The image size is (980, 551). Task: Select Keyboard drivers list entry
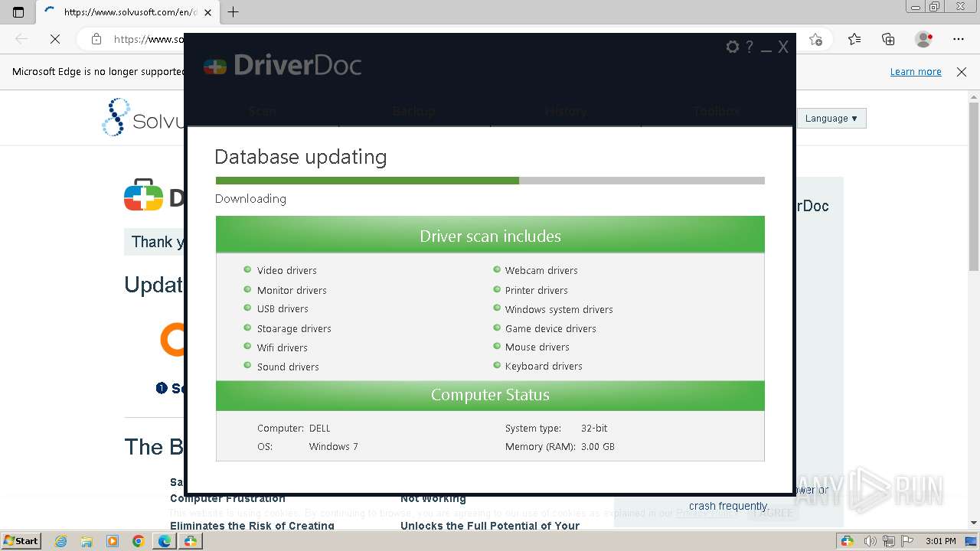pos(544,366)
